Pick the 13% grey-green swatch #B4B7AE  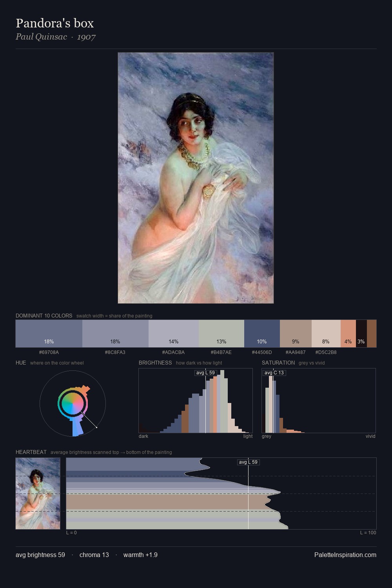click(221, 334)
